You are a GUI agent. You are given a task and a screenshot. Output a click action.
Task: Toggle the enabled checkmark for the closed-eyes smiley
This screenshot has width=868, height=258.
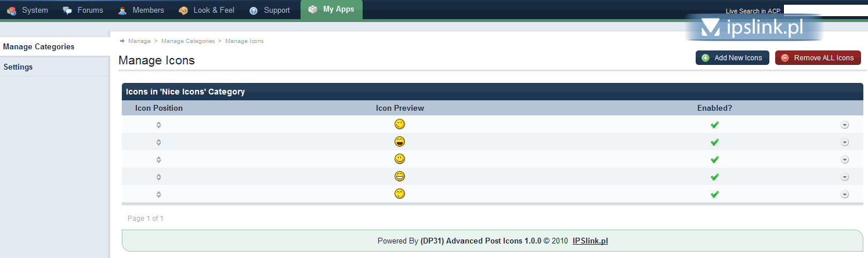click(x=715, y=194)
